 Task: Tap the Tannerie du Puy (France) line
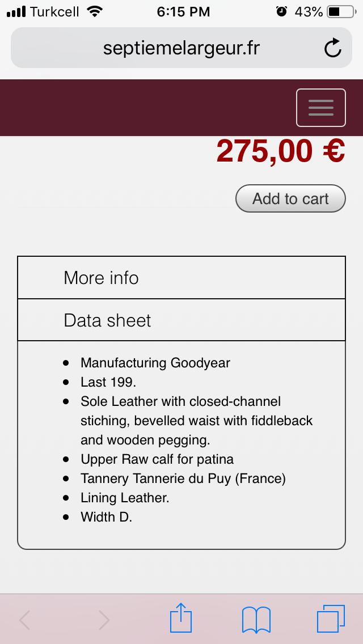[183, 478]
